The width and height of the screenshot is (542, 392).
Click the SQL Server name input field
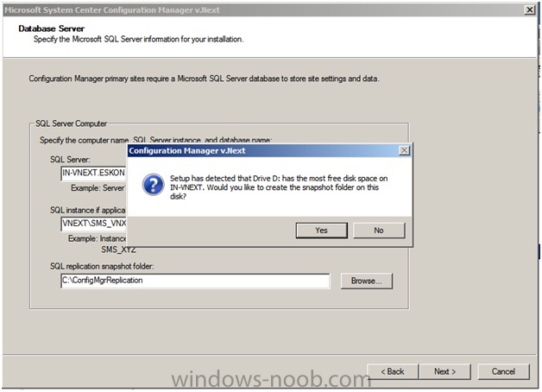point(94,173)
